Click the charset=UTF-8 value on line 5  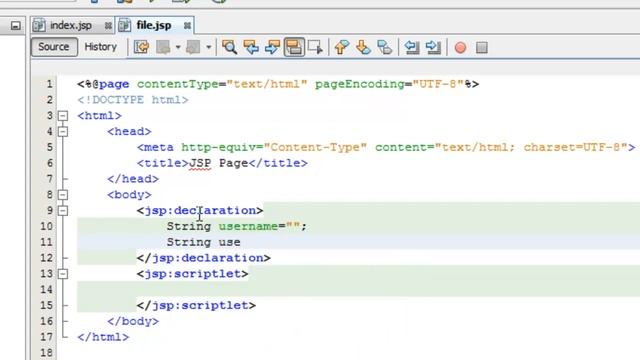(x=572, y=147)
